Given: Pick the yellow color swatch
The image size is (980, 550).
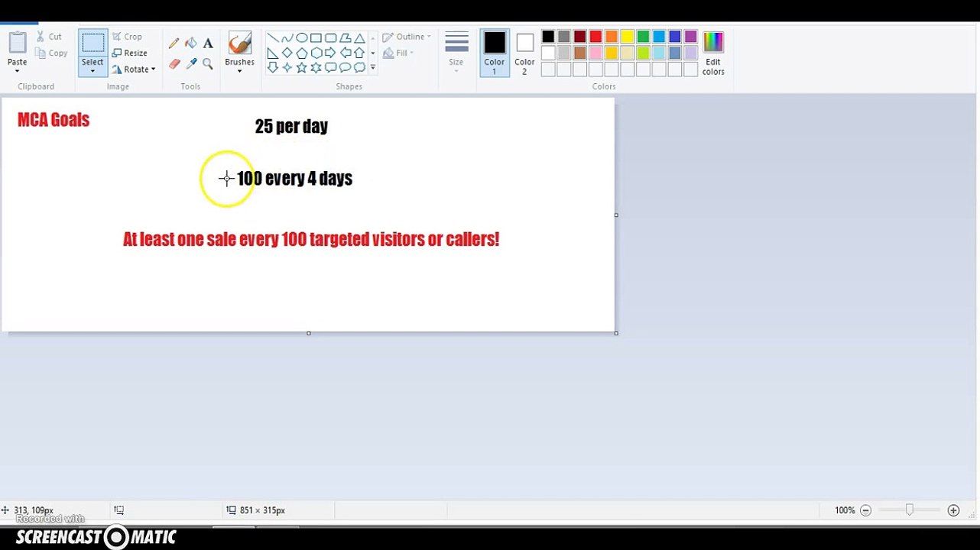Looking at the screenshot, I should pyautogui.click(x=628, y=37).
